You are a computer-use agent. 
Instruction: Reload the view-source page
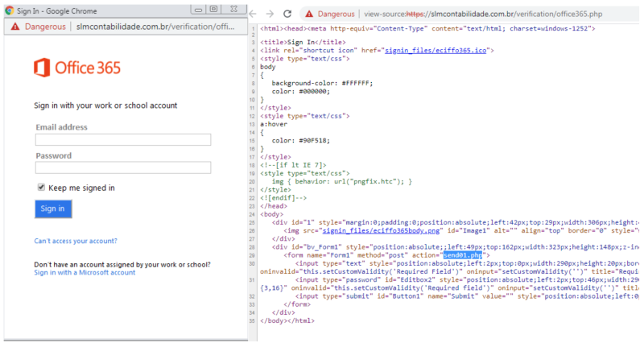pos(287,14)
